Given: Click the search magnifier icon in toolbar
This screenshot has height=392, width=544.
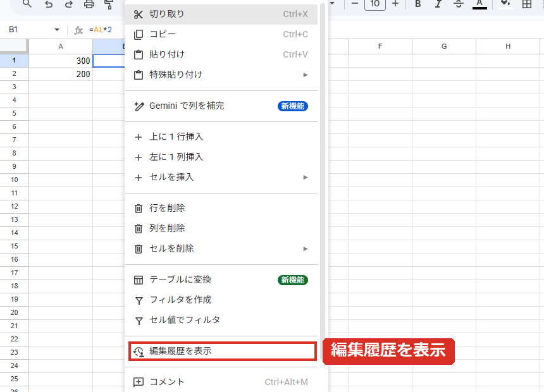Looking at the screenshot, I should tap(27, 4).
